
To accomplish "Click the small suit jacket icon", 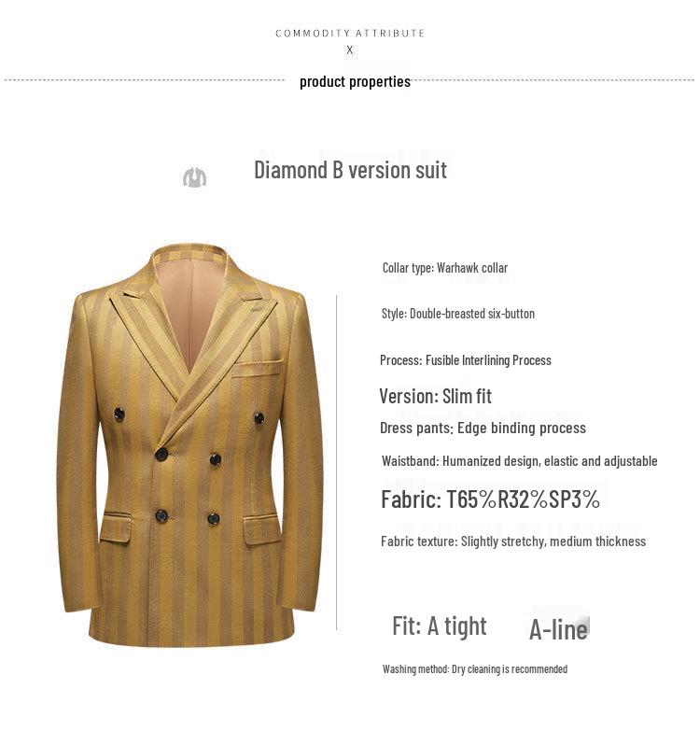I will click(x=195, y=177).
